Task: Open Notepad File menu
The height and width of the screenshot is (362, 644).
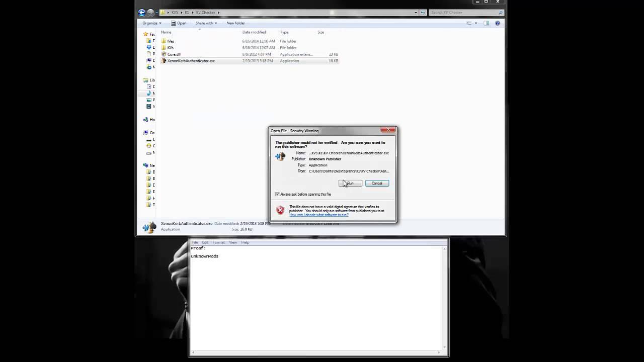Action: tap(195, 242)
